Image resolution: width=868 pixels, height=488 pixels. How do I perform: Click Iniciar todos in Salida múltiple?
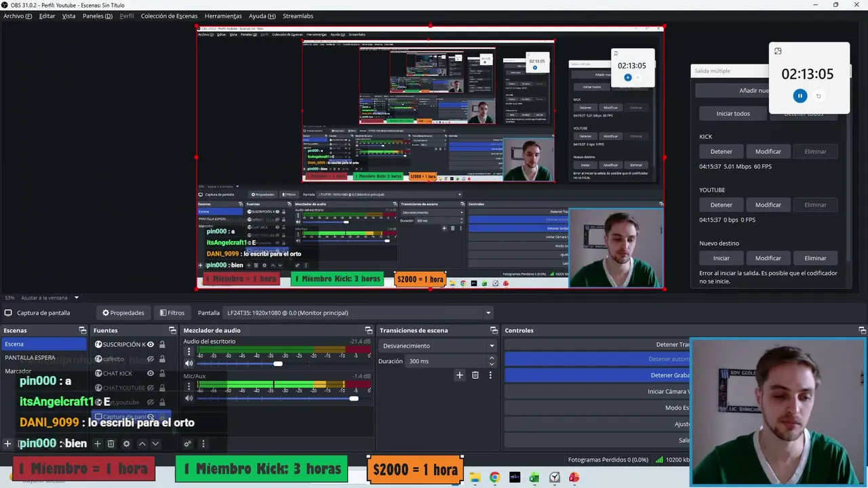point(733,113)
